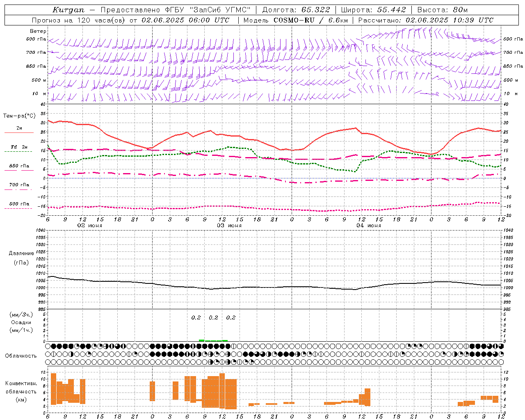Click the "Осадки" precipitation label
The height and width of the screenshot is (420, 525).
[21, 322]
